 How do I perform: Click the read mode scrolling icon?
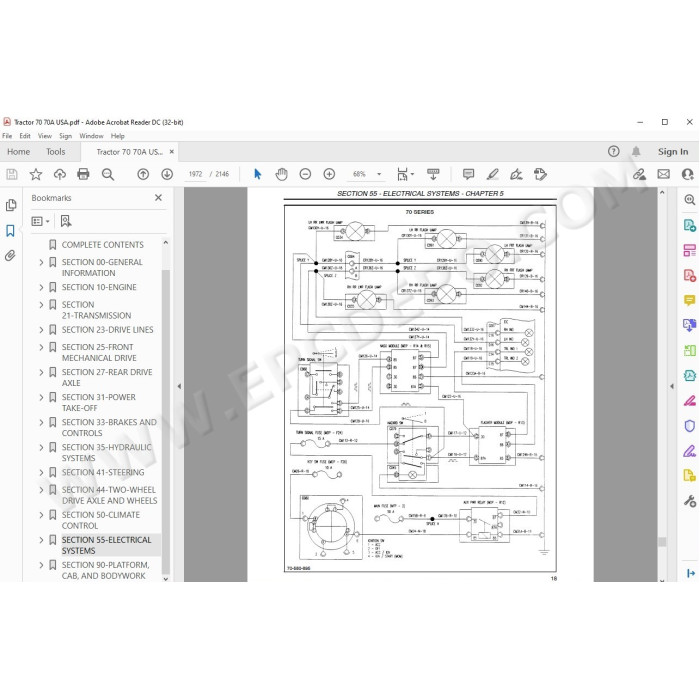(433, 174)
